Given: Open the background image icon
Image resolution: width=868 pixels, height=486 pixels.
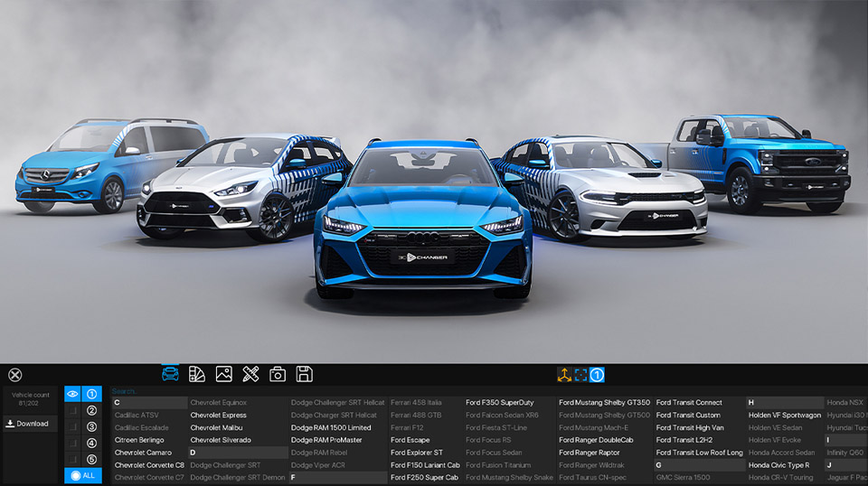Looking at the screenshot, I should point(224,374).
